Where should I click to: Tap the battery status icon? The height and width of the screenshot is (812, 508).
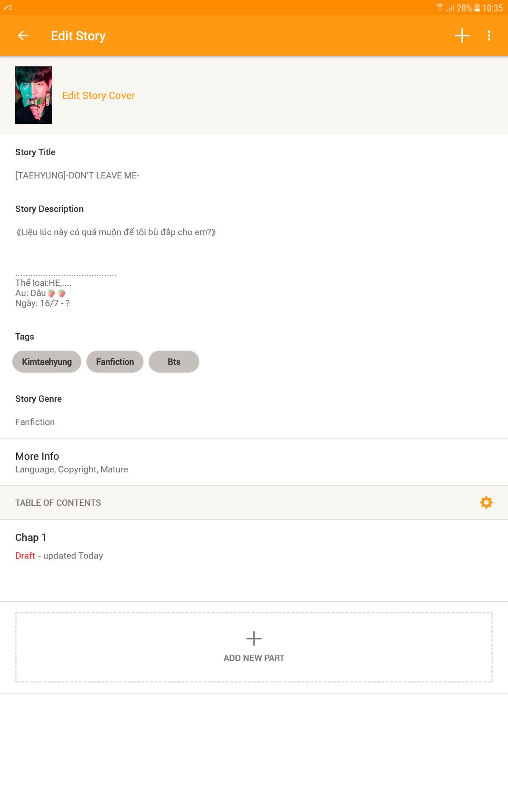click(x=477, y=8)
